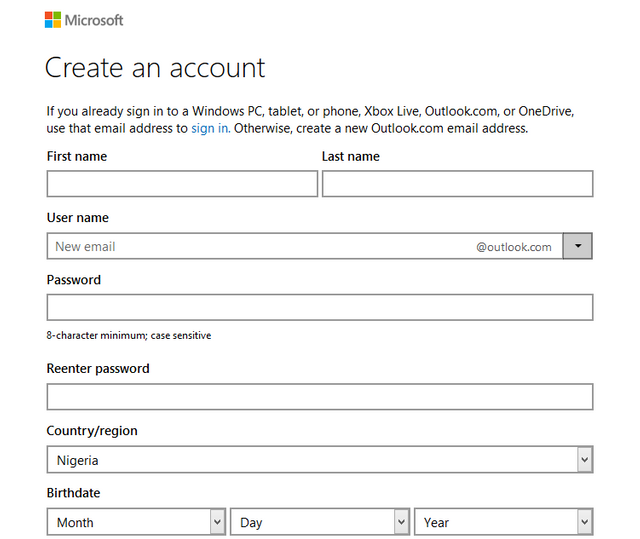Viewport: 640px width, 539px height.
Task: Click the 'Birthdate' label
Action: tap(73, 493)
